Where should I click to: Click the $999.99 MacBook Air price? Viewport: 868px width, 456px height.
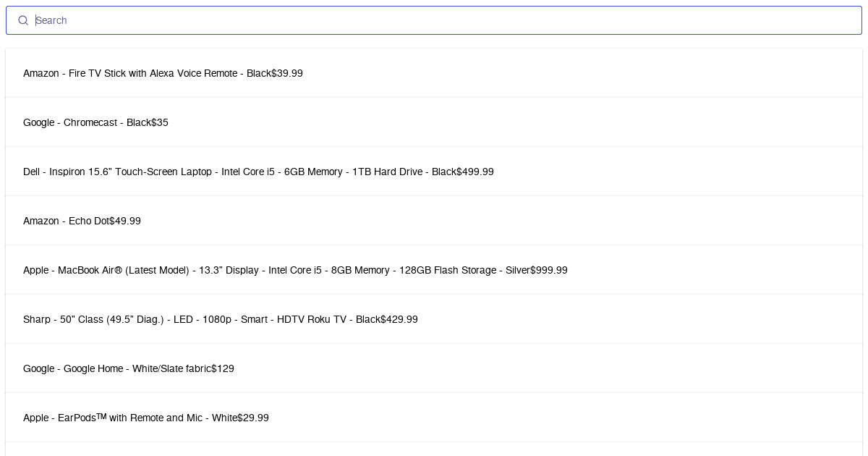(549, 270)
